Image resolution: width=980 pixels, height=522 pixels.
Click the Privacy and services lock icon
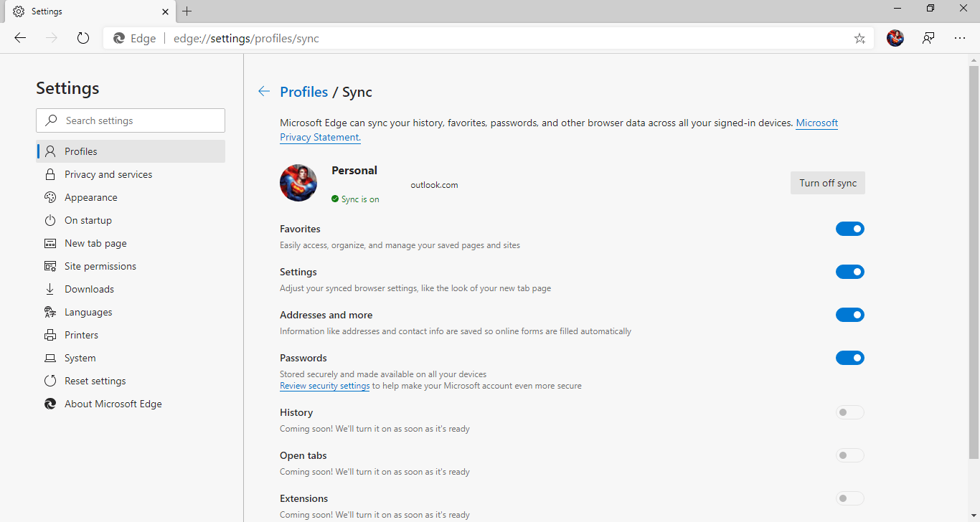coord(50,174)
